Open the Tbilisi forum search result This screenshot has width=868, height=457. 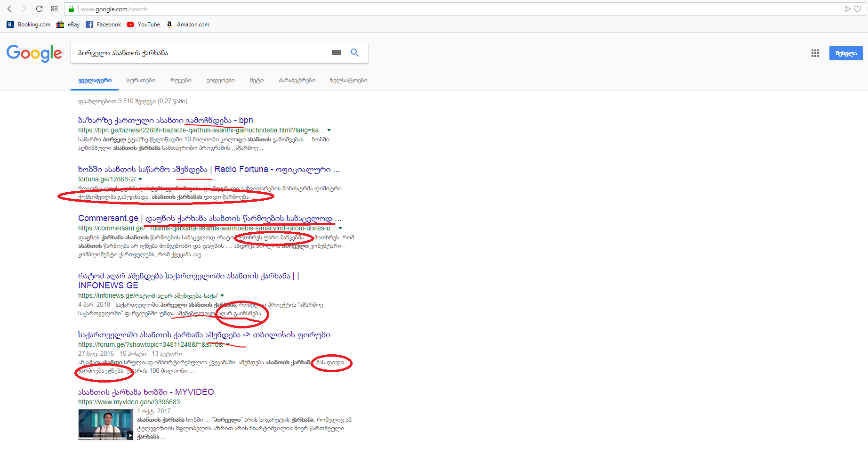point(204,335)
